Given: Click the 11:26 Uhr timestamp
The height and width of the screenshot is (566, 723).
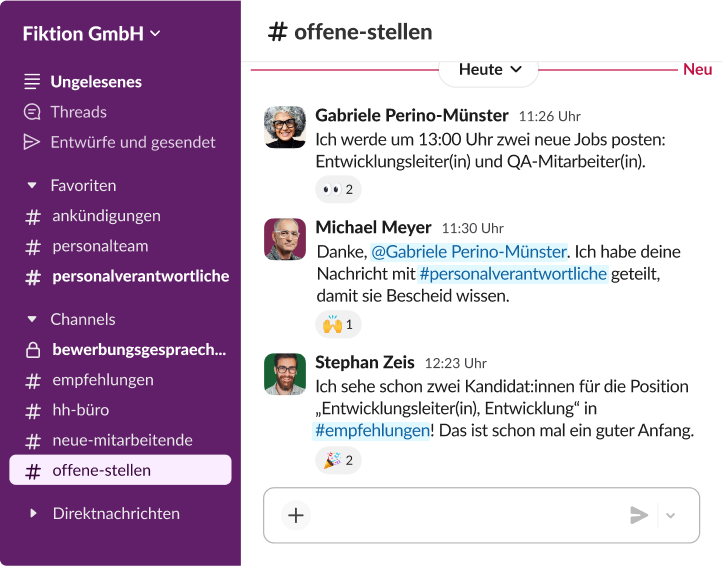Looking at the screenshot, I should pyautogui.click(x=550, y=116).
